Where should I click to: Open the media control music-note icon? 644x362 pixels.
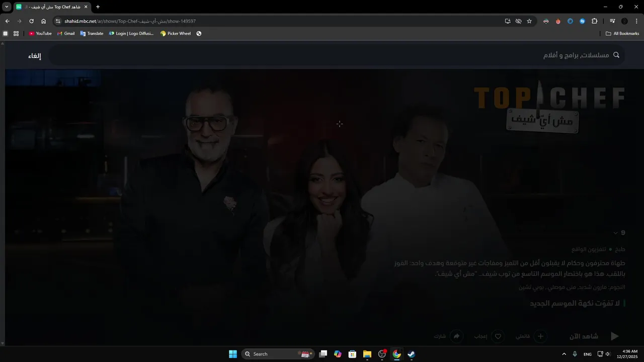pos(612,21)
